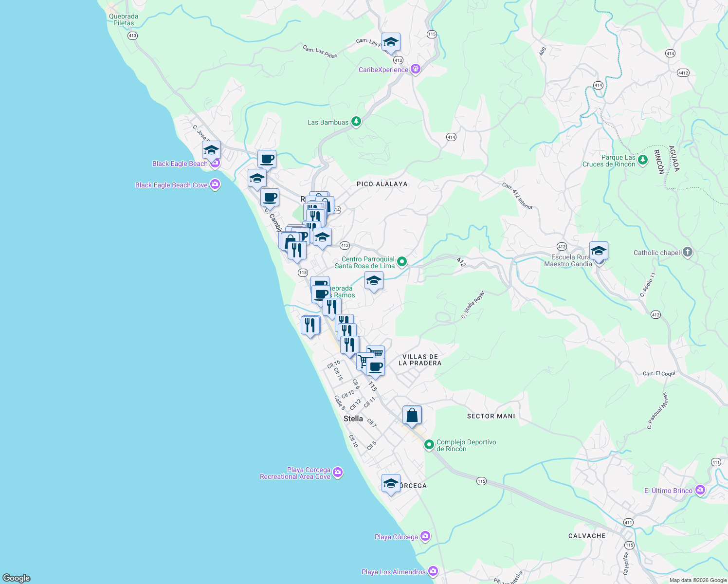This screenshot has height=584, width=728.
Task: Click green marker for Complejo Deportivo de Rincón
Action: click(429, 444)
